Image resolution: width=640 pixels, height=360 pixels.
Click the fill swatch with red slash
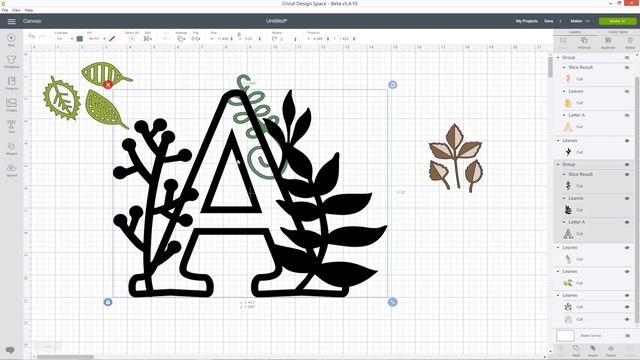click(x=112, y=39)
